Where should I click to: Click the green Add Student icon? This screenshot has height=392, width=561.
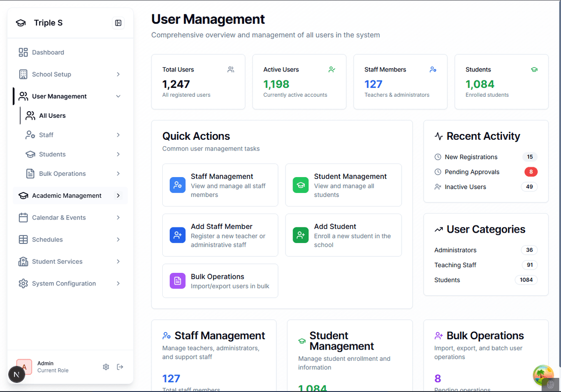301,235
